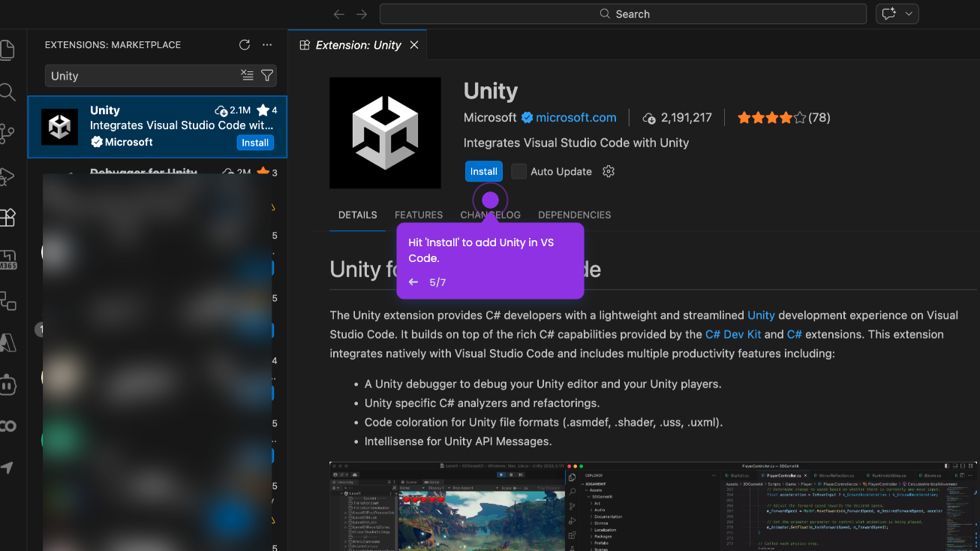Click the EXTENSIONS: MARKETPLACE panel title
This screenshot has height=551, width=980.
tap(113, 45)
